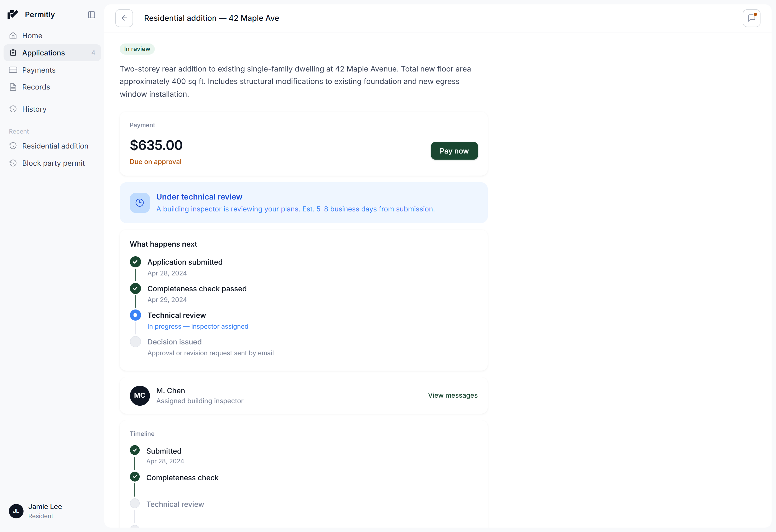Click clock icon beside Block party permit
The width and height of the screenshot is (776, 532).
click(13, 163)
